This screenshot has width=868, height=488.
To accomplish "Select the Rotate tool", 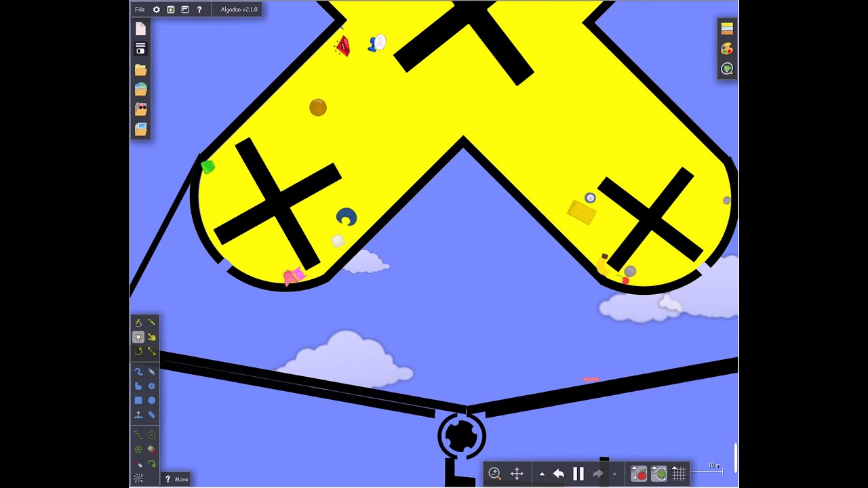I will 138,351.
